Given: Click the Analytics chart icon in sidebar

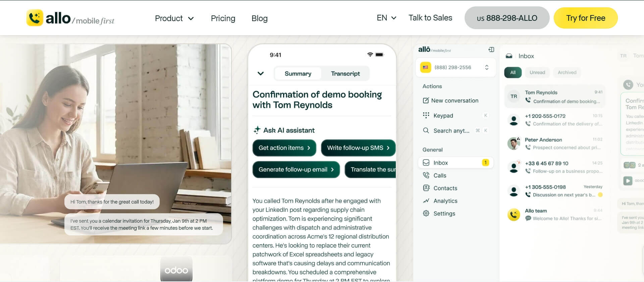Looking at the screenshot, I should (x=426, y=201).
